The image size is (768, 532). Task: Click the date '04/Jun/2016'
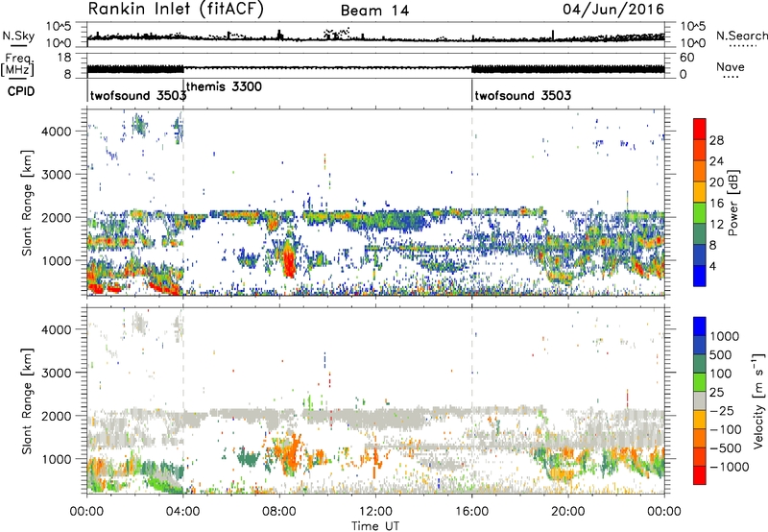[x=613, y=10]
